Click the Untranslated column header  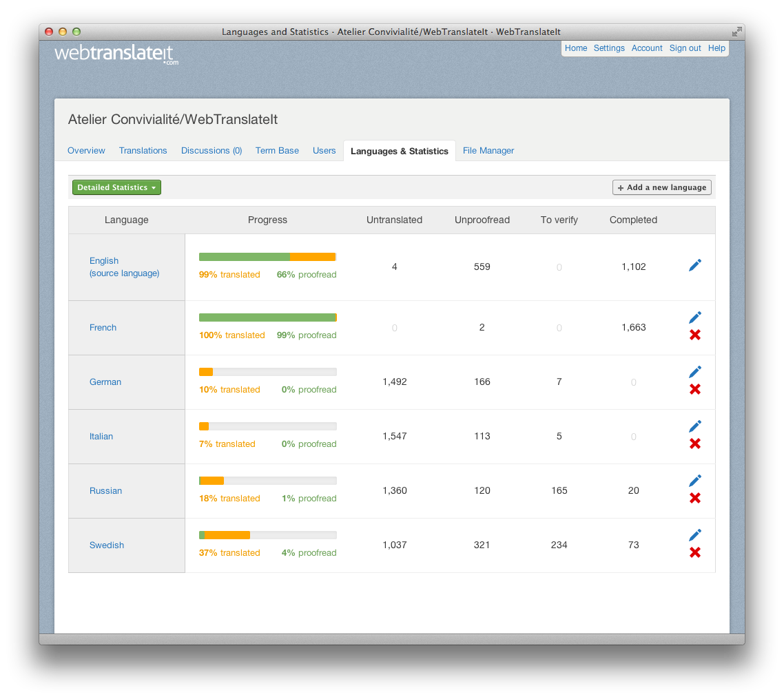[394, 220]
